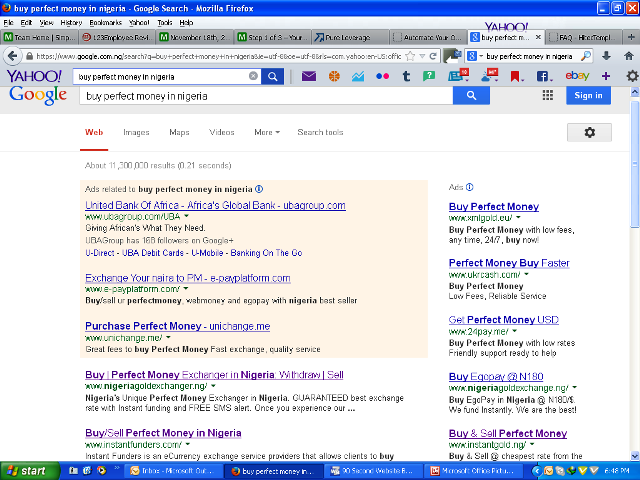Open Google settings gear button

click(589, 132)
